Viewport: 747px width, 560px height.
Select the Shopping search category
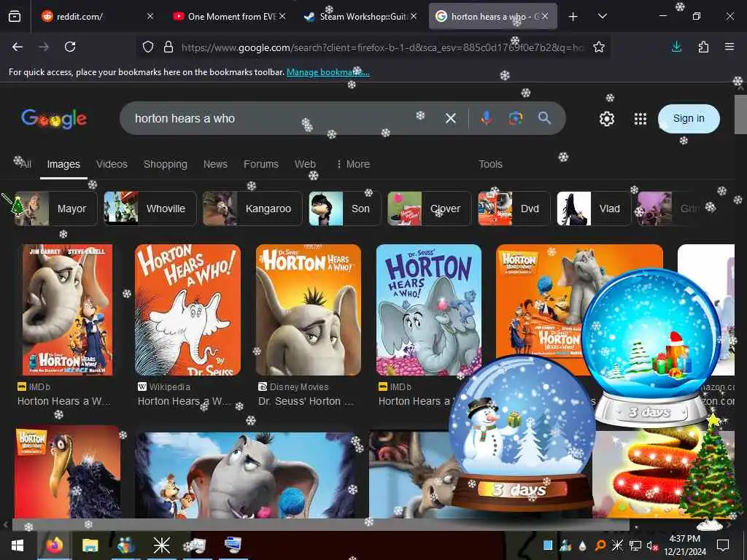tap(166, 164)
